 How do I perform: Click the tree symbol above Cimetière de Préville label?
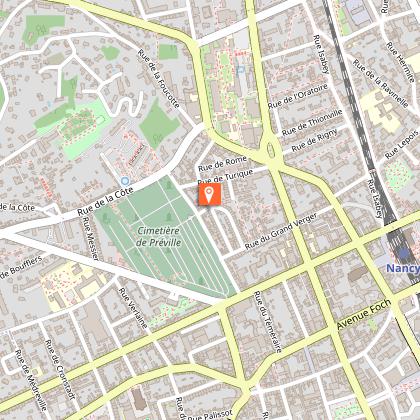tap(169, 217)
